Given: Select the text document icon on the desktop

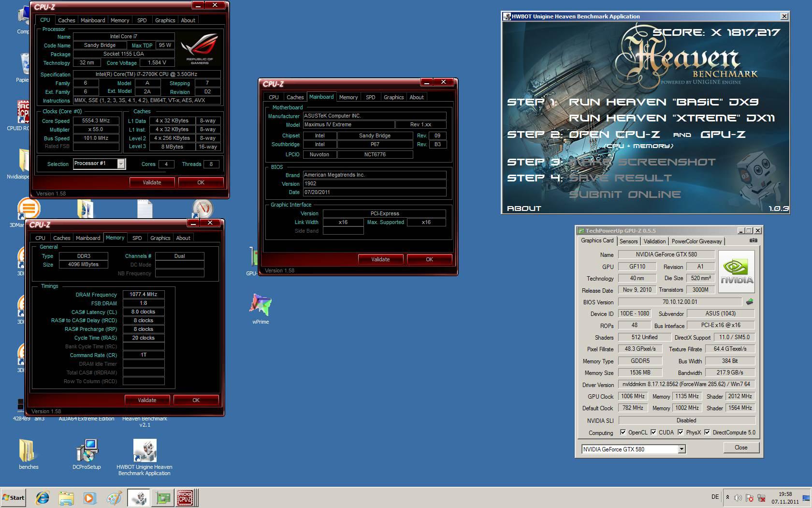Looking at the screenshot, I should coord(145,209).
